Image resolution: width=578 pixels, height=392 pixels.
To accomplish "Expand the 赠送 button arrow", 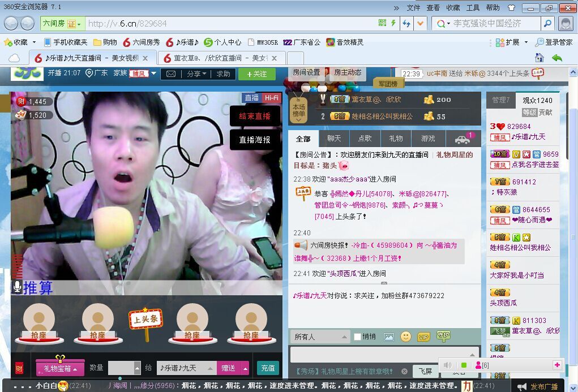I will tap(245, 368).
